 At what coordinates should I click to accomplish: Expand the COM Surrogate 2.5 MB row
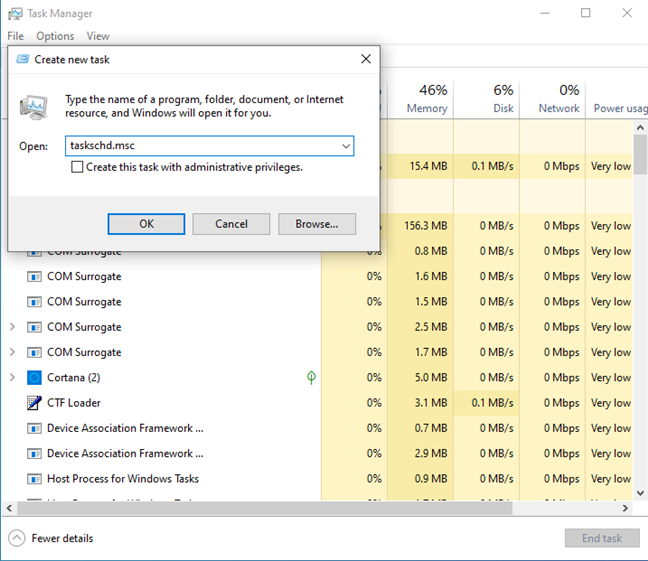[12, 327]
